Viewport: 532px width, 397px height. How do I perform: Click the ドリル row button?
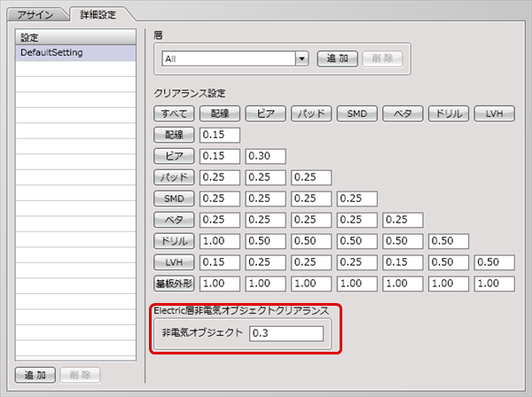tap(174, 241)
